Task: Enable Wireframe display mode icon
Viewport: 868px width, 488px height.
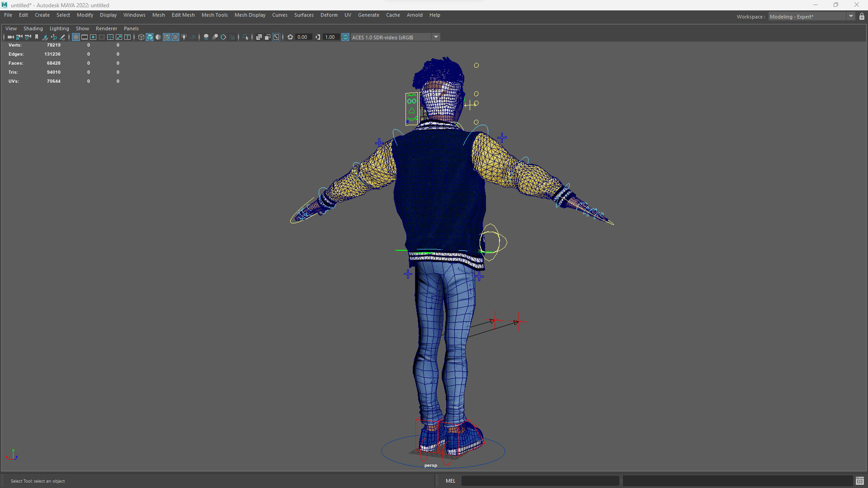Action: pyautogui.click(x=141, y=37)
